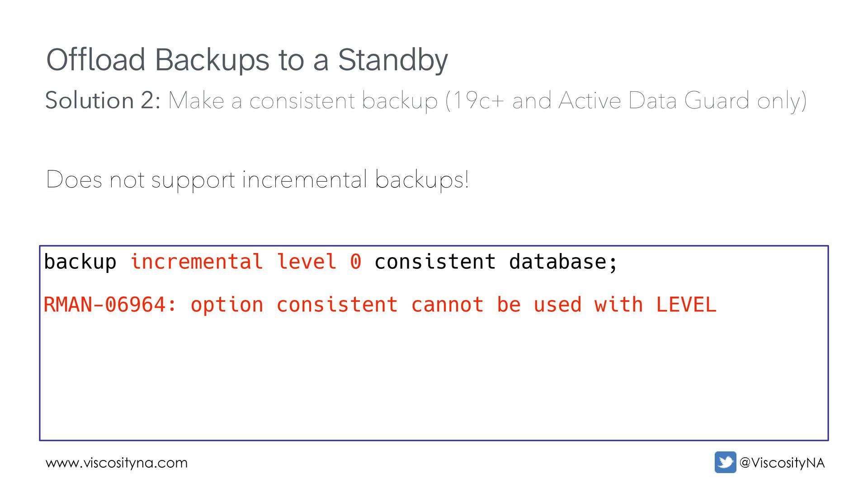Click the bold 'Solution 2:' label
This screenshot has height=488, width=868.
point(103,100)
